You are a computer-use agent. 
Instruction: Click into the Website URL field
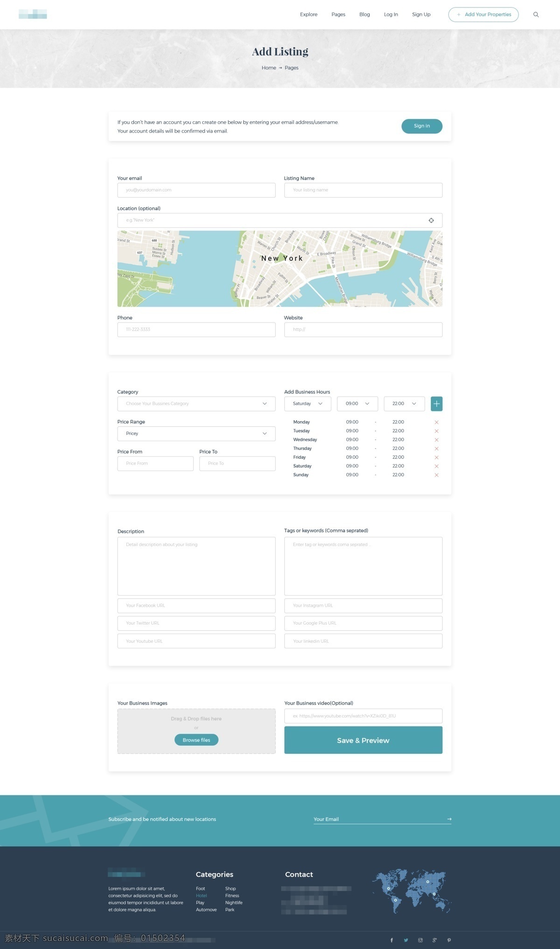tap(363, 330)
